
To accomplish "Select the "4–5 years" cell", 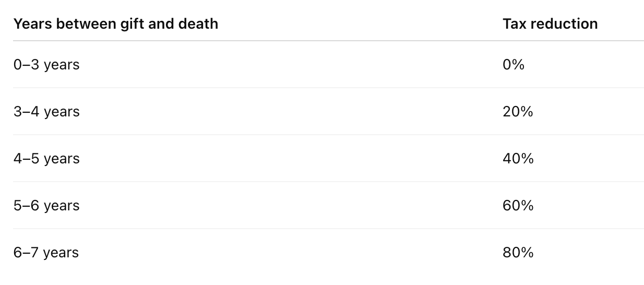I will click(x=46, y=159).
